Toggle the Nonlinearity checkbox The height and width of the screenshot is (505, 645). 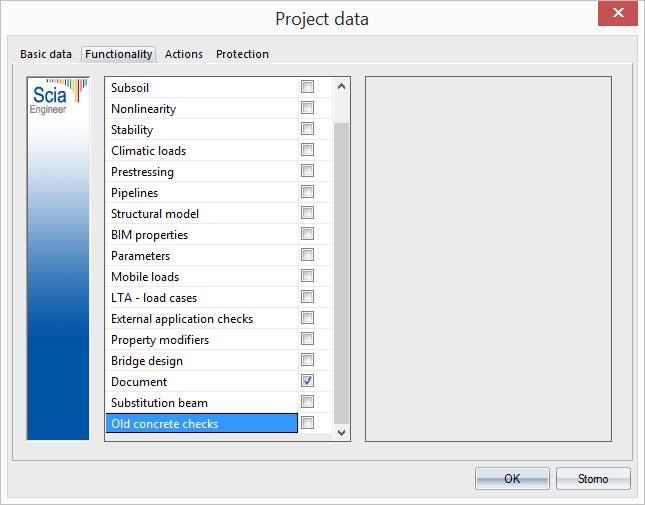(x=307, y=108)
